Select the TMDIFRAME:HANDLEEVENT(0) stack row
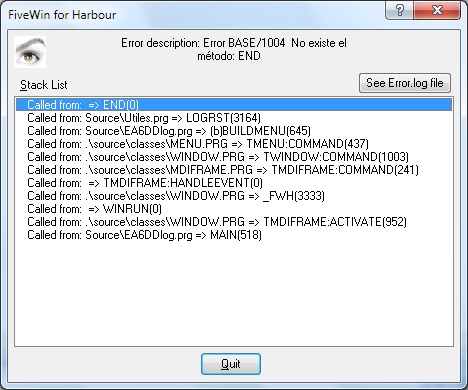The width and height of the screenshot is (468, 390). (x=234, y=183)
